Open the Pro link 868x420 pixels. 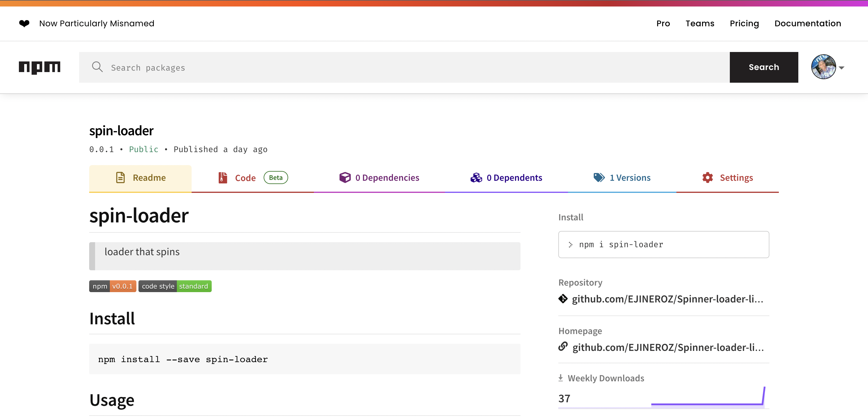(x=663, y=23)
